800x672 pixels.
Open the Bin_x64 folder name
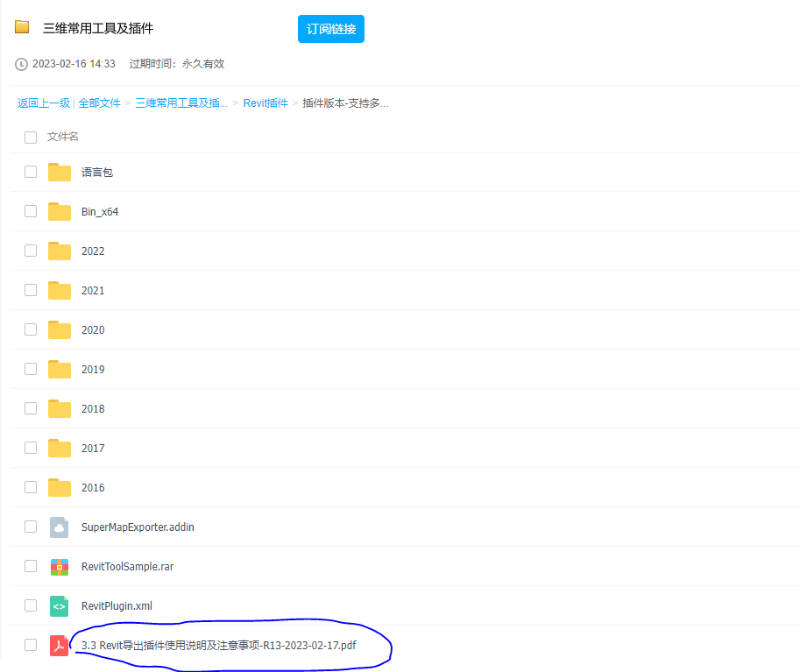(x=100, y=212)
